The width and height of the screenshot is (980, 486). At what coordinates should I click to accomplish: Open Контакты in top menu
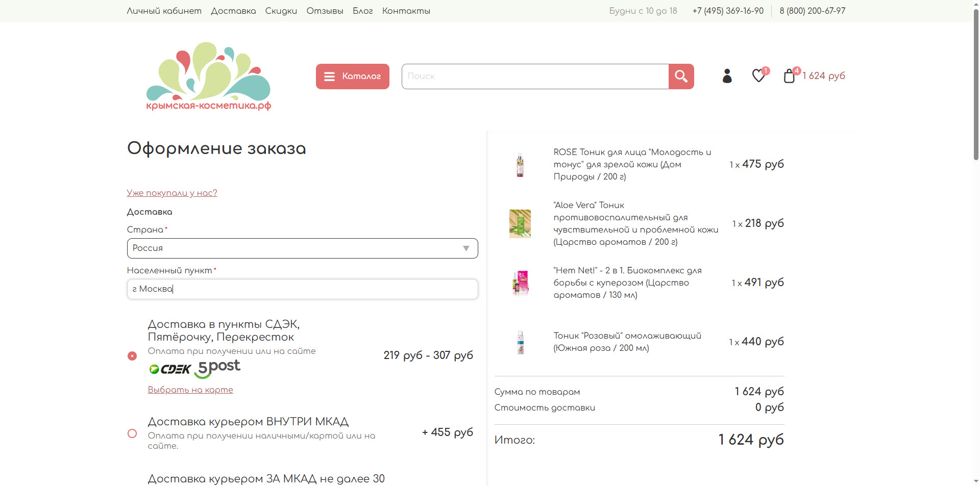pos(406,11)
